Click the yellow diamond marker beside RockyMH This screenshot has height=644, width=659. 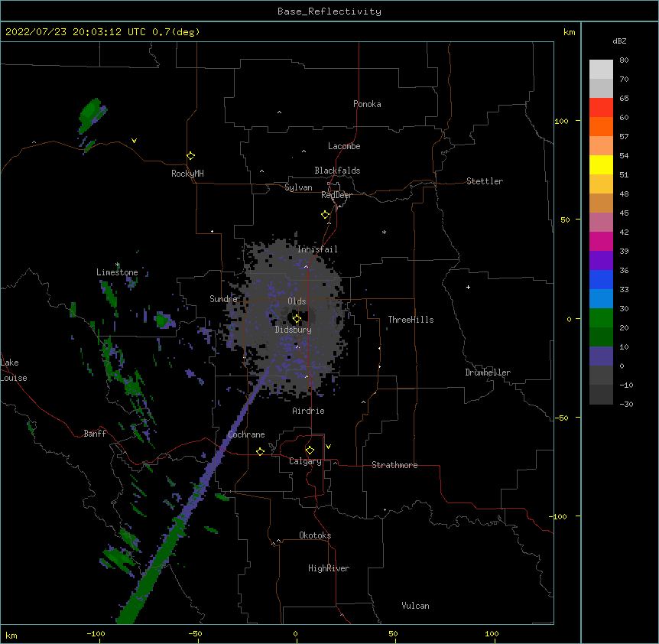190,156
